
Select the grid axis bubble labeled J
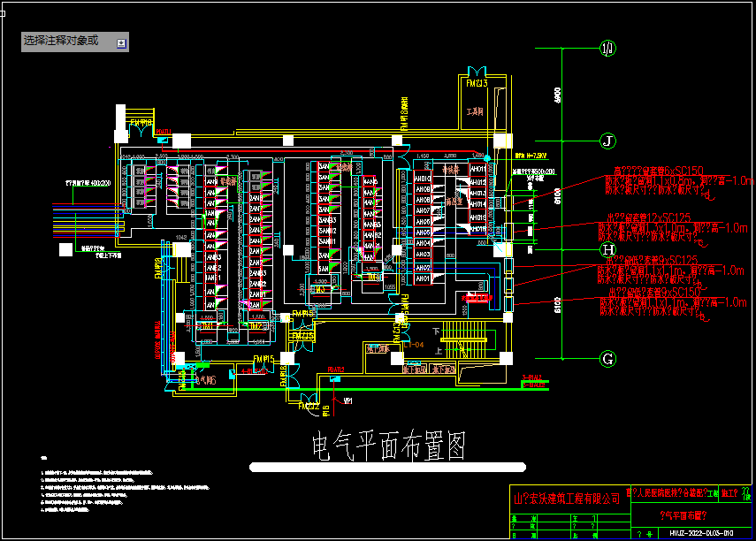(607, 141)
